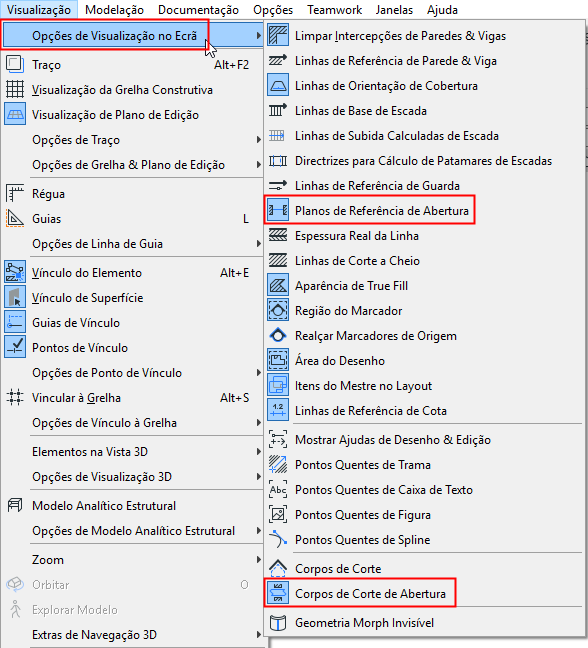Click the Modelo Analítico Estrutural icon
Image resolution: width=588 pixels, height=648 pixels.
15,505
